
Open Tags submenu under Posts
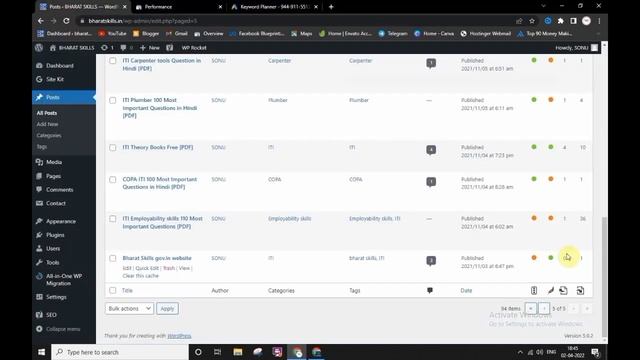[x=42, y=147]
